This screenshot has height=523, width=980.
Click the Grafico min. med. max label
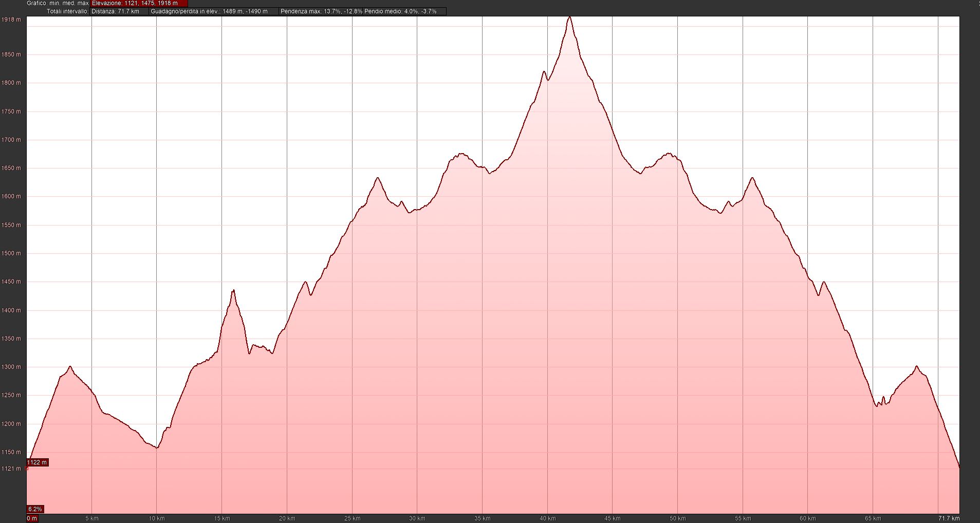58,3
